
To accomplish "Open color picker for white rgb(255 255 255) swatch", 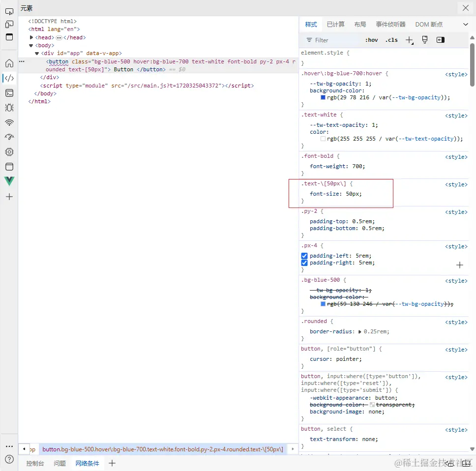I will tap(323, 139).
